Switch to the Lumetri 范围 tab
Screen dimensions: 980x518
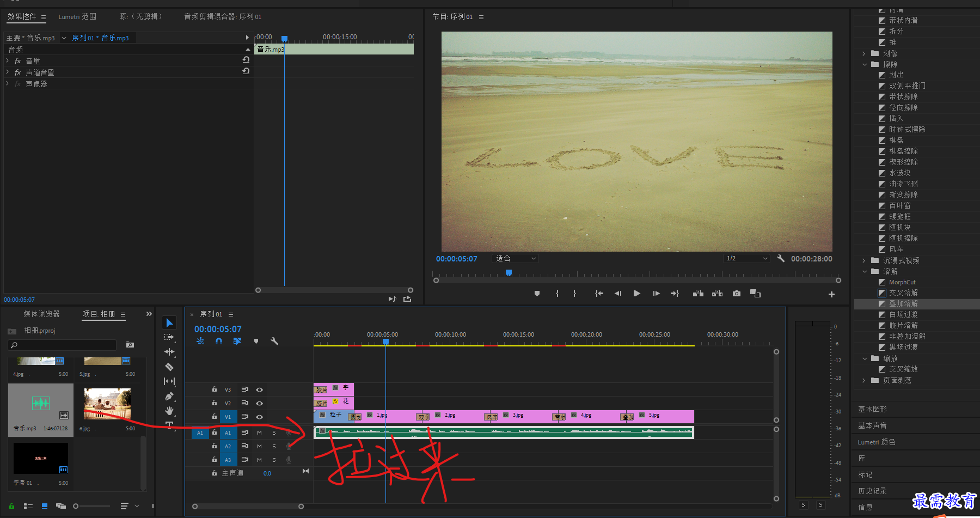click(77, 16)
